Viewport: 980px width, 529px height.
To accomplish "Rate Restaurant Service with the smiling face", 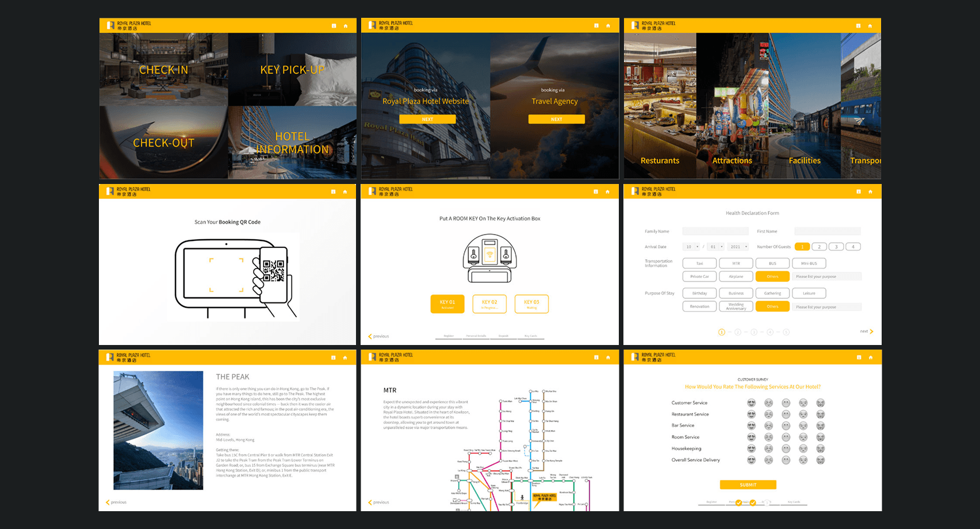I will click(768, 415).
